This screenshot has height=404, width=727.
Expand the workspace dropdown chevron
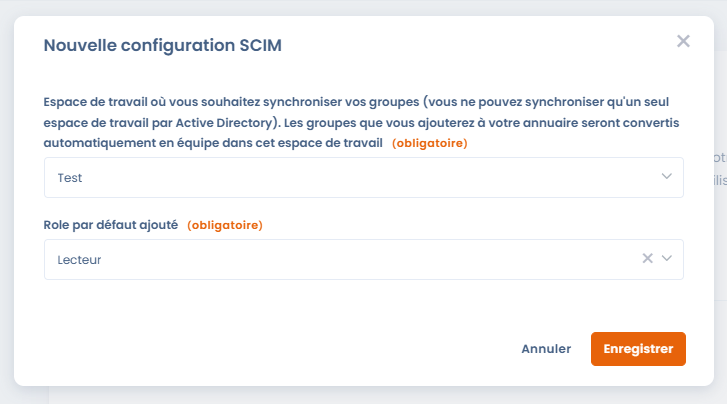(x=667, y=177)
